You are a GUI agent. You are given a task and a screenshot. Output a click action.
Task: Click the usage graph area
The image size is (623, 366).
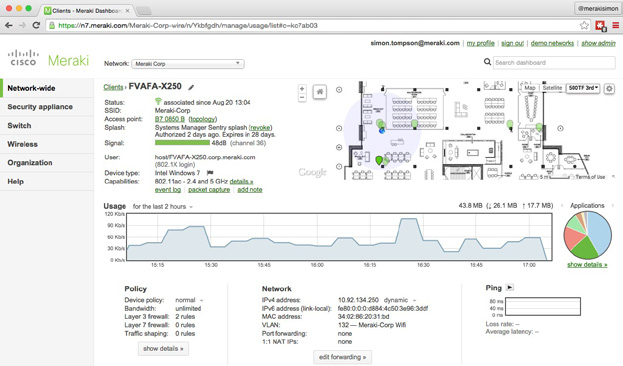coord(339,237)
